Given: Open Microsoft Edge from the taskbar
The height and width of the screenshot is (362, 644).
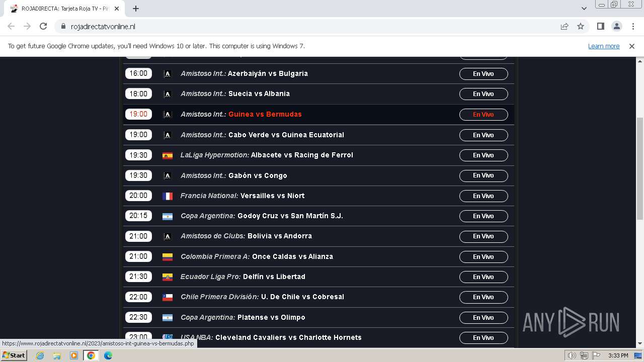Looking at the screenshot, I should pos(108,355).
